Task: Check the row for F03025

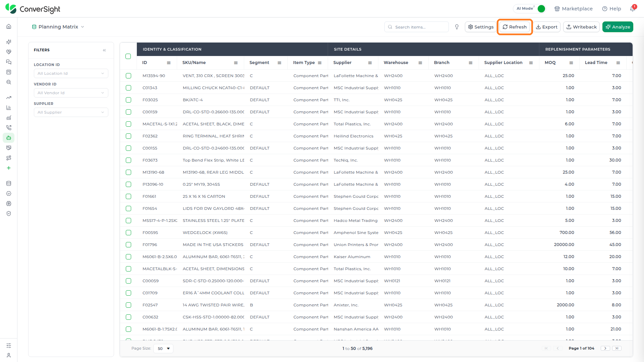Action: click(128, 100)
